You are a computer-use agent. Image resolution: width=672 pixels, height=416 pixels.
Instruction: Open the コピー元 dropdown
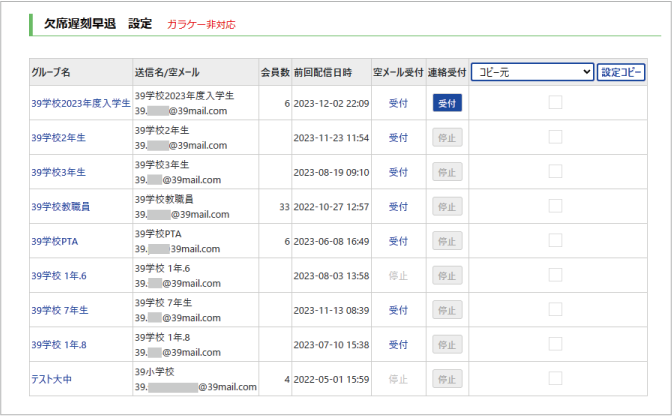click(532, 72)
